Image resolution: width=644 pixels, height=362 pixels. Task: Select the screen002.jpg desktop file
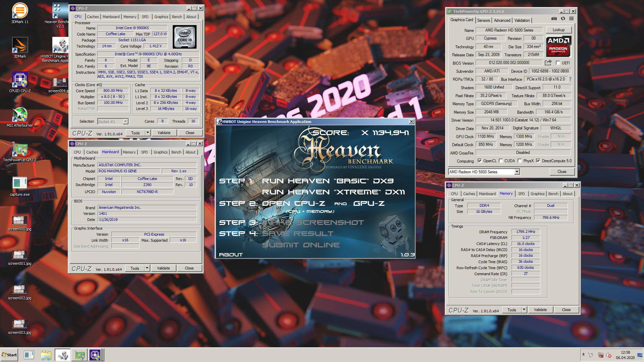click(20, 293)
